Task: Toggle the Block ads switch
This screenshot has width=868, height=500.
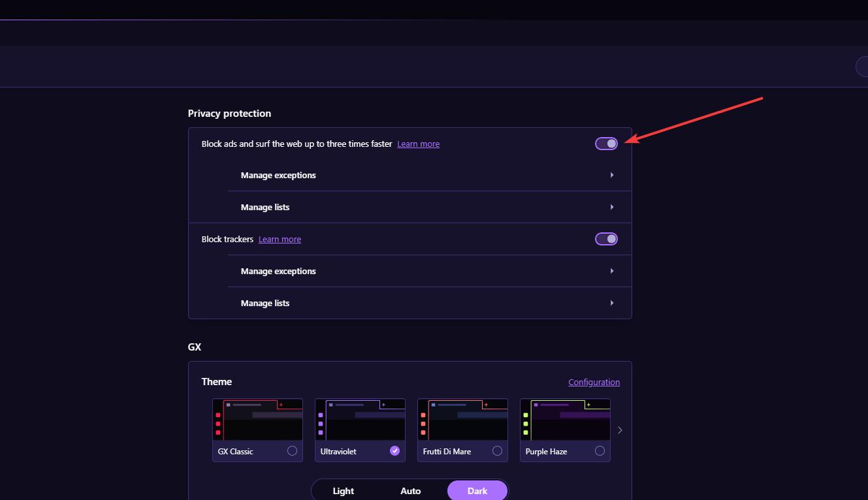Action: click(606, 144)
